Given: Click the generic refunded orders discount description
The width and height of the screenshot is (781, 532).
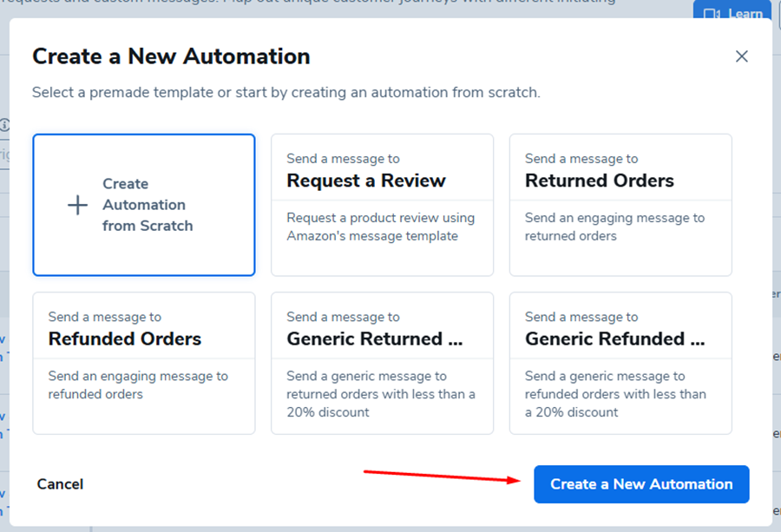Looking at the screenshot, I should point(615,394).
